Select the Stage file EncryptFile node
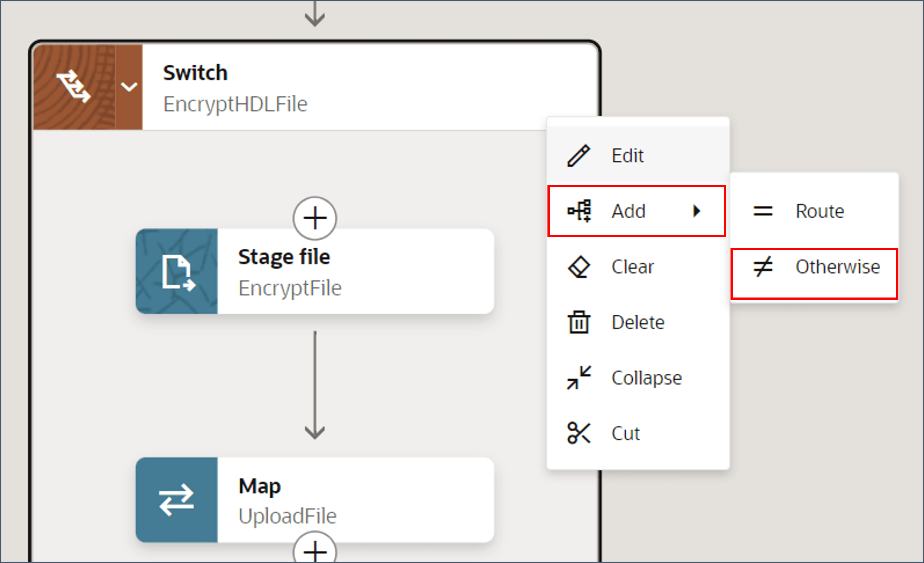Viewport: 924px width, 563px height. [x=315, y=271]
